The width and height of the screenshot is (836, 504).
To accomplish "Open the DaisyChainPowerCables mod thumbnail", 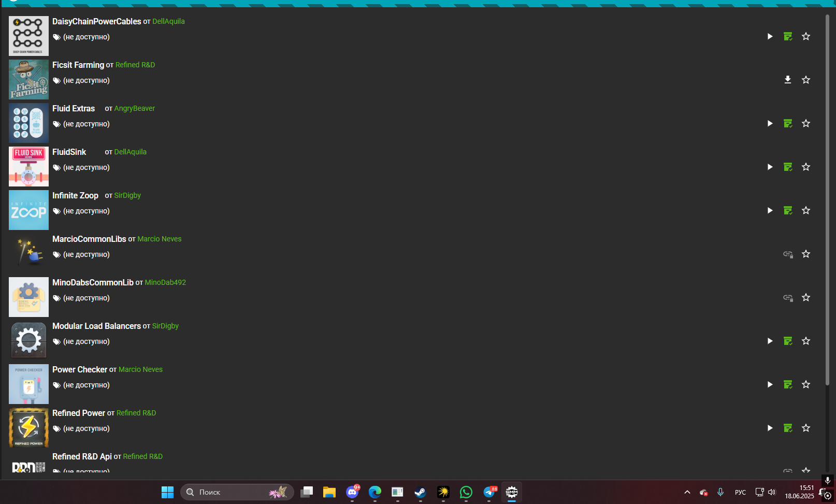I will [x=28, y=36].
